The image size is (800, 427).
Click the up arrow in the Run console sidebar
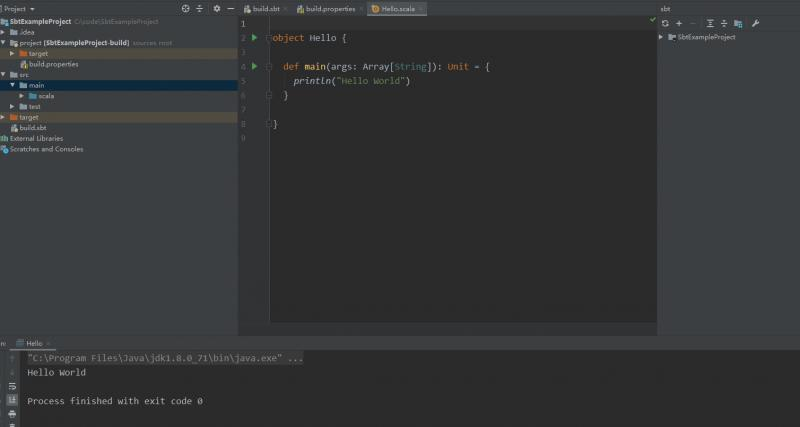[12, 359]
